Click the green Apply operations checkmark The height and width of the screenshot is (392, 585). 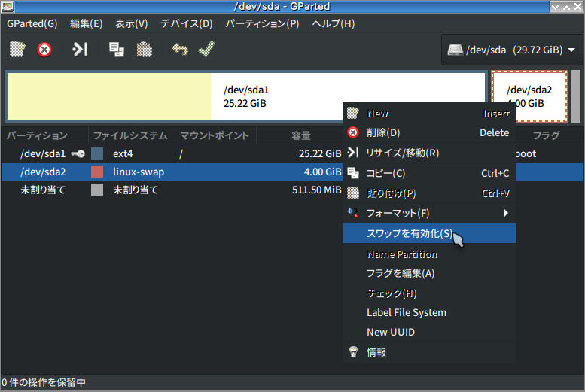click(206, 49)
